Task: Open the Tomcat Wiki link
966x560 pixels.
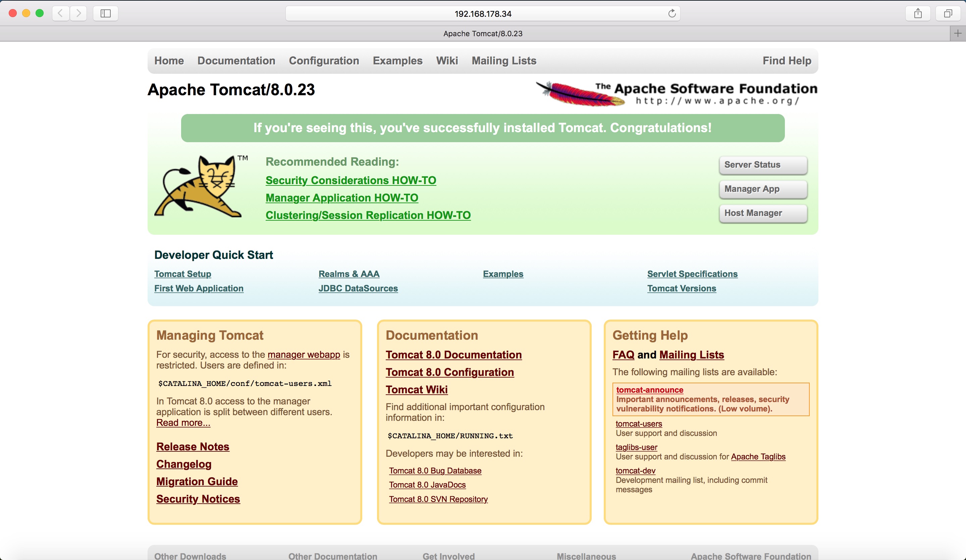Action: tap(416, 389)
